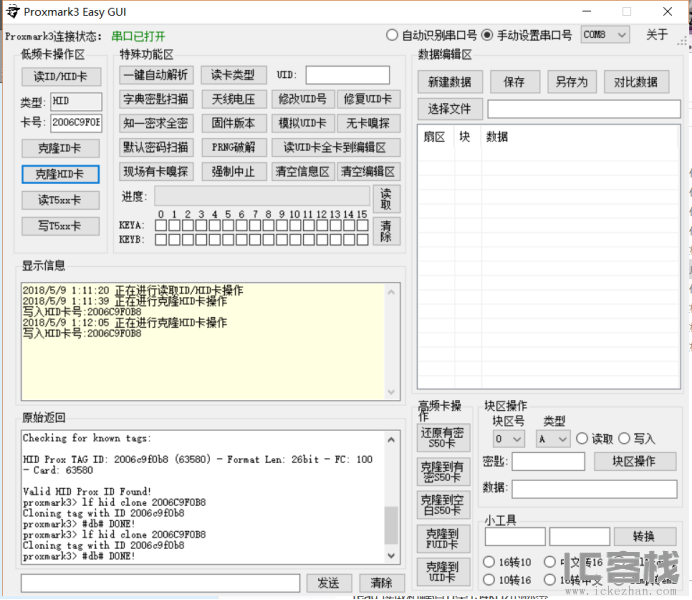Click 读卡类型 button
692x600 pixels.
coord(233,75)
